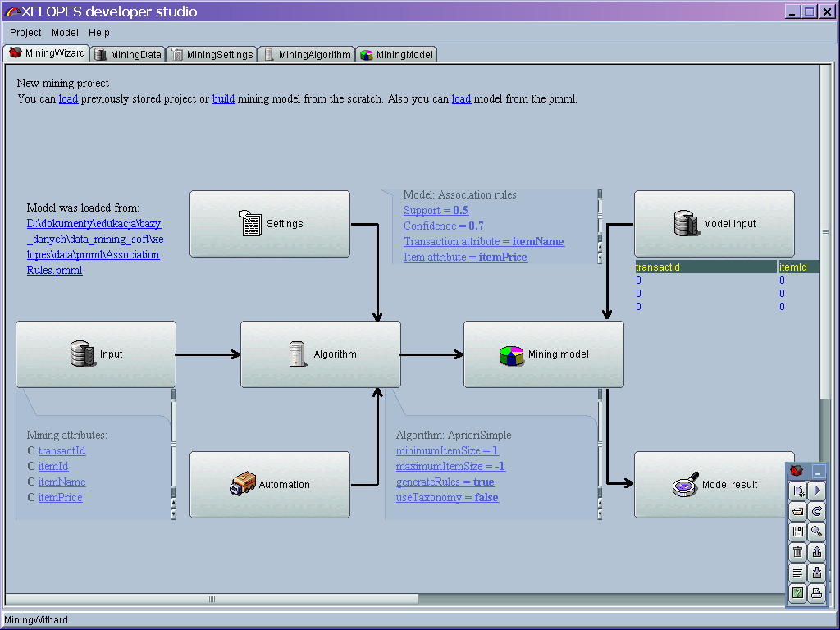The image size is (840, 630).
Task: Click the Mining model node button
Action: 544,354
